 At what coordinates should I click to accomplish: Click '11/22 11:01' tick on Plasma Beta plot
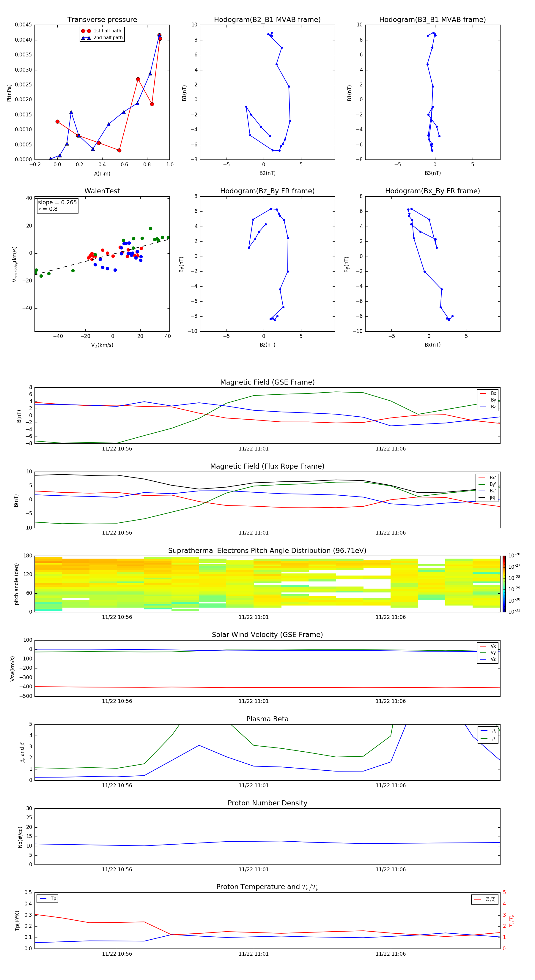(254, 785)
